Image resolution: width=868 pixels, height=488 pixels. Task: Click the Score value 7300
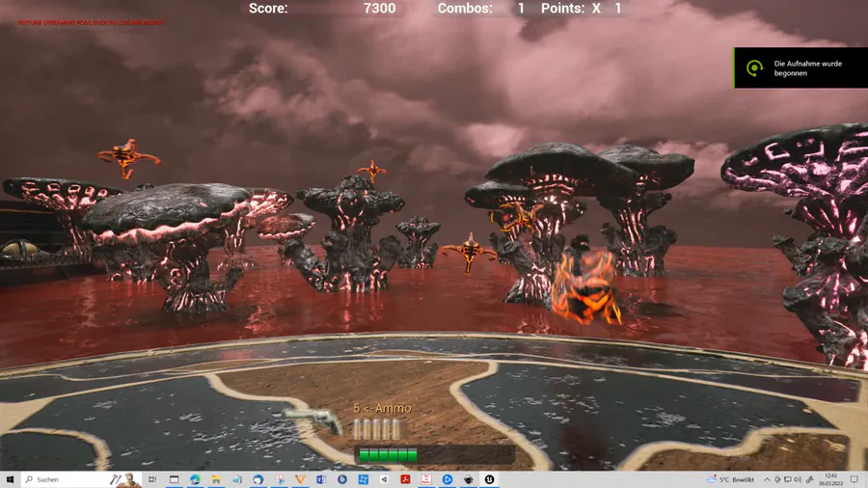379,9
